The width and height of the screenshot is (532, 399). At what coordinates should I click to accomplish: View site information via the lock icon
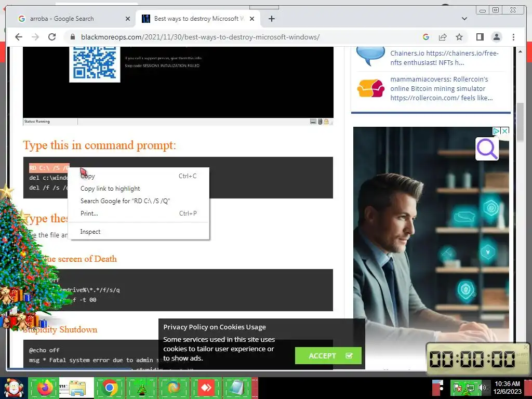click(x=72, y=37)
